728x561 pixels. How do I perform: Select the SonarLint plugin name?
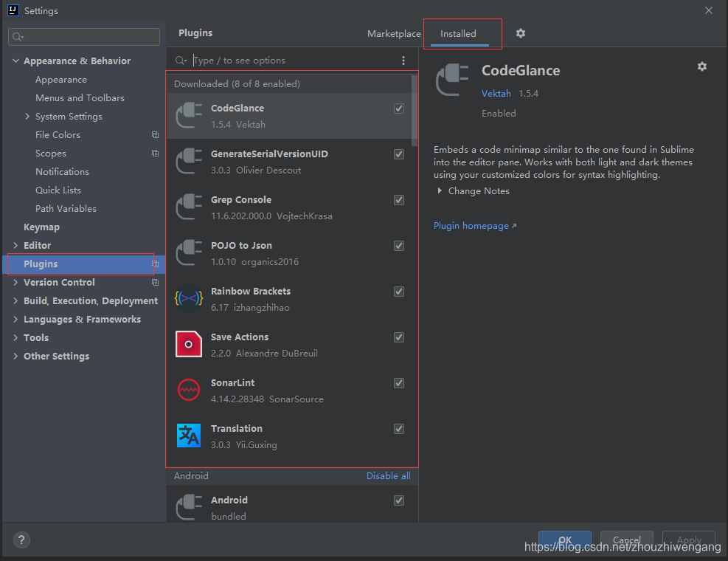(232, 383)
